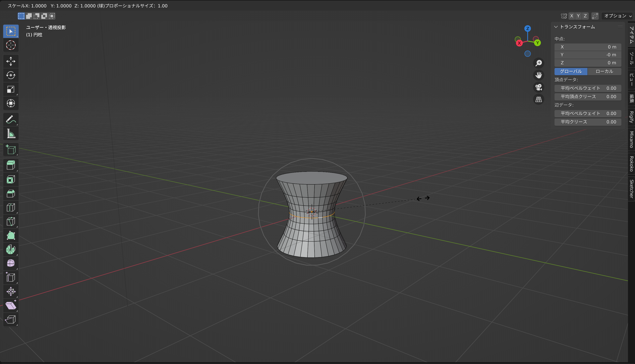Viewport: 635px width, 364px height.
Task: Activate the 3D Cursor tool
Action: [11, 45]
